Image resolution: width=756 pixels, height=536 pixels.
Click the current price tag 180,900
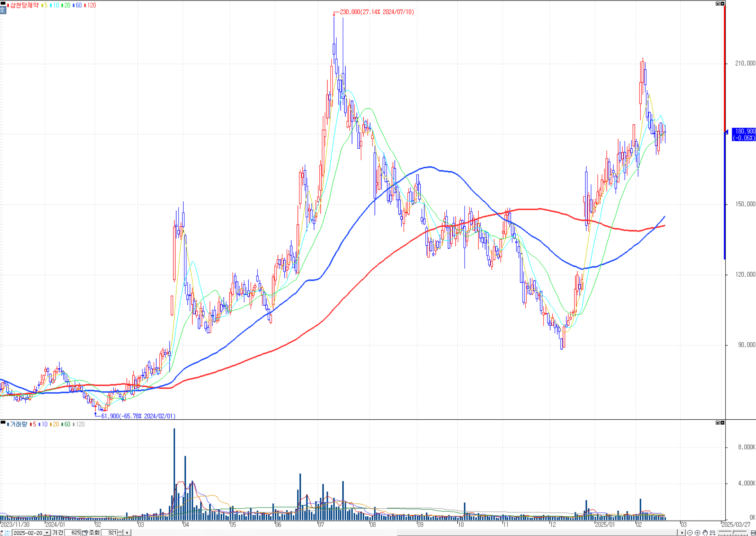tap(744, 134)
